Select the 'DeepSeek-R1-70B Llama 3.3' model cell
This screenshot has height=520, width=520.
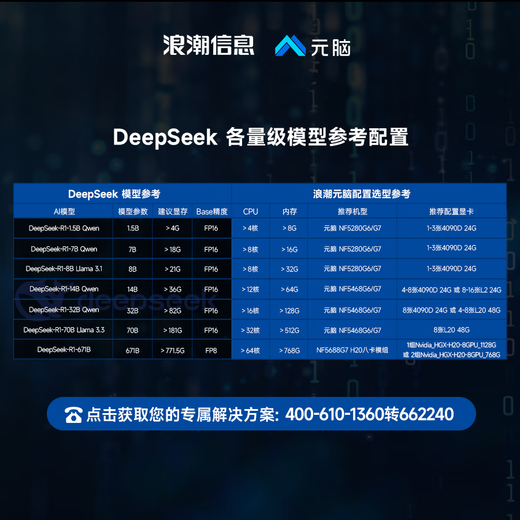[x=64, y=330]
